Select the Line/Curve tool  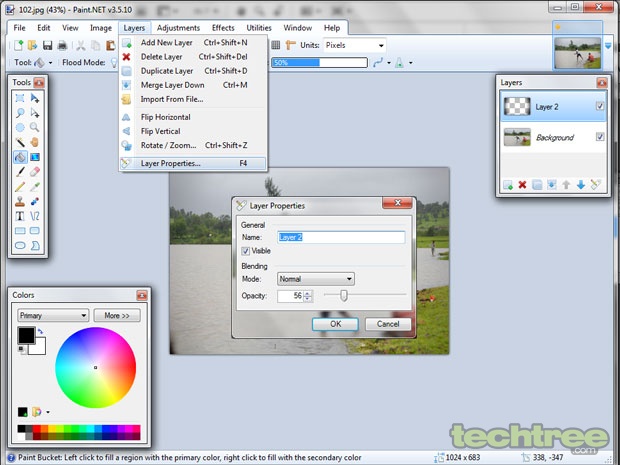(35, 216)
